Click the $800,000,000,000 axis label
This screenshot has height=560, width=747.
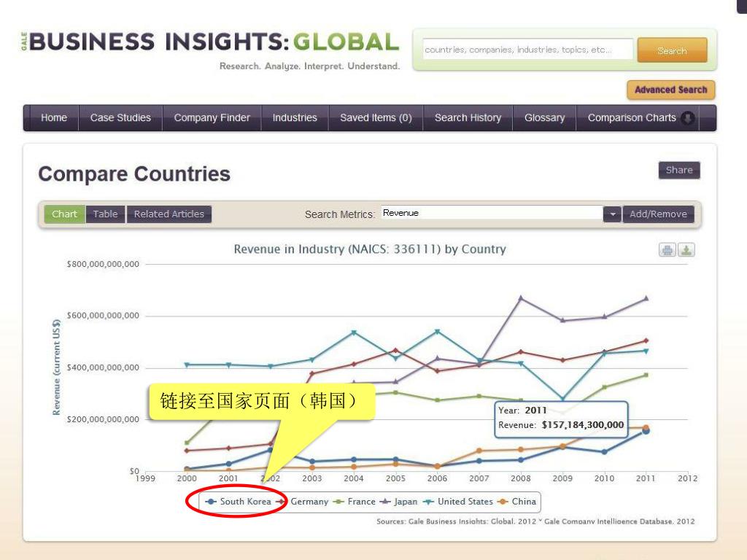[x=103, y=264]
